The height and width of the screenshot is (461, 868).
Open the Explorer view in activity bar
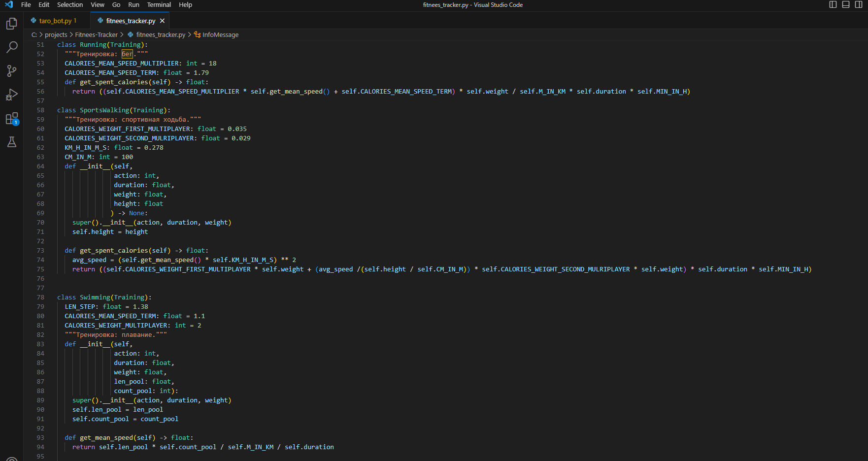[12, 24]
